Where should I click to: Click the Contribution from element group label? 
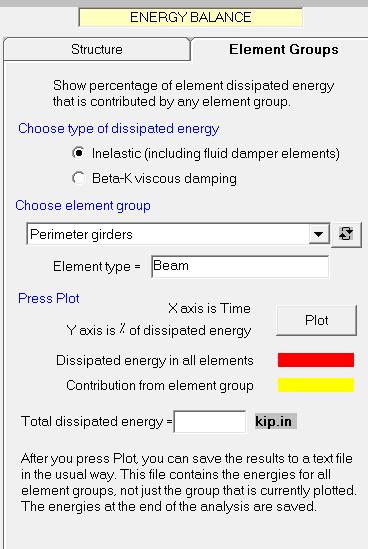click(x=160, y=385)
